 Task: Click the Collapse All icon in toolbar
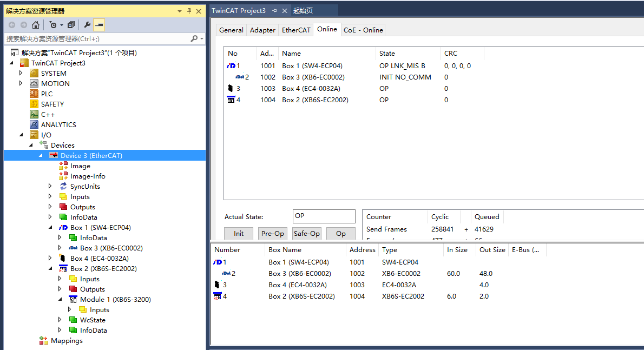tap(71, 25)
